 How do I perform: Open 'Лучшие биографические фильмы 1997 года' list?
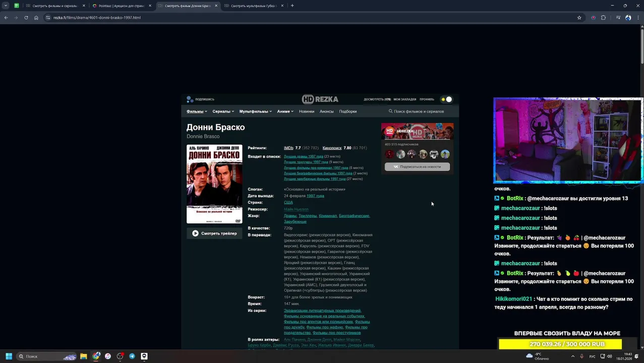point(318,173)
